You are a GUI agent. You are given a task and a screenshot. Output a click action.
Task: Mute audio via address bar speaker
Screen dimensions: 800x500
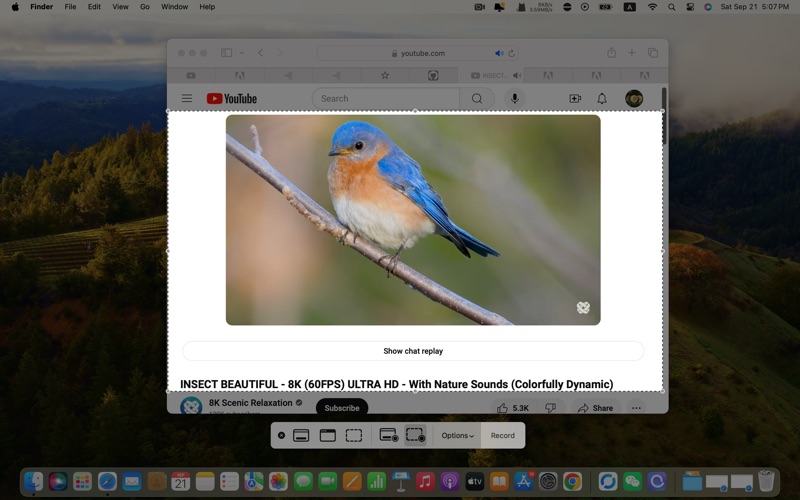click(499, 53)
